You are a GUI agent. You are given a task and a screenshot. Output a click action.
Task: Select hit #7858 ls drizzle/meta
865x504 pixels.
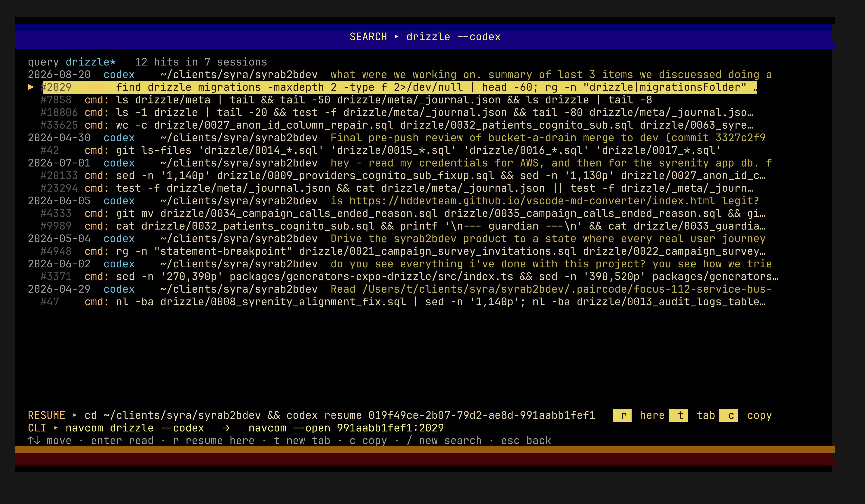click(346, 100)
